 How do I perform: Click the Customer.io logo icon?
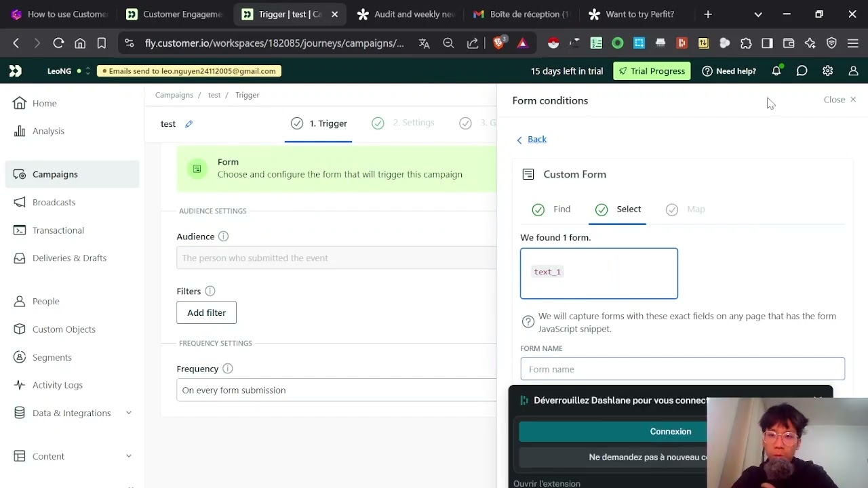pos(15,70)
